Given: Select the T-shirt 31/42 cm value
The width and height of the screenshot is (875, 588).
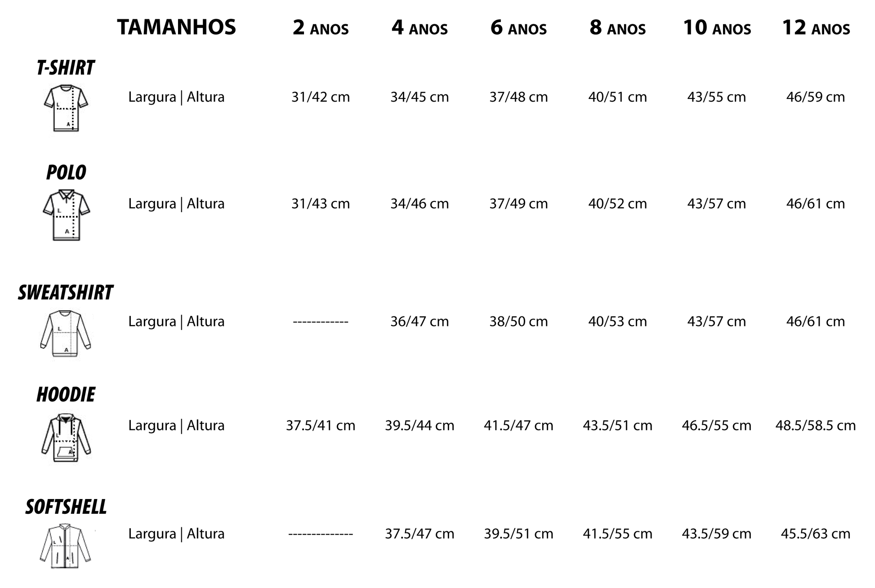Looking at the screenshot, I should (x=320, y=97).
